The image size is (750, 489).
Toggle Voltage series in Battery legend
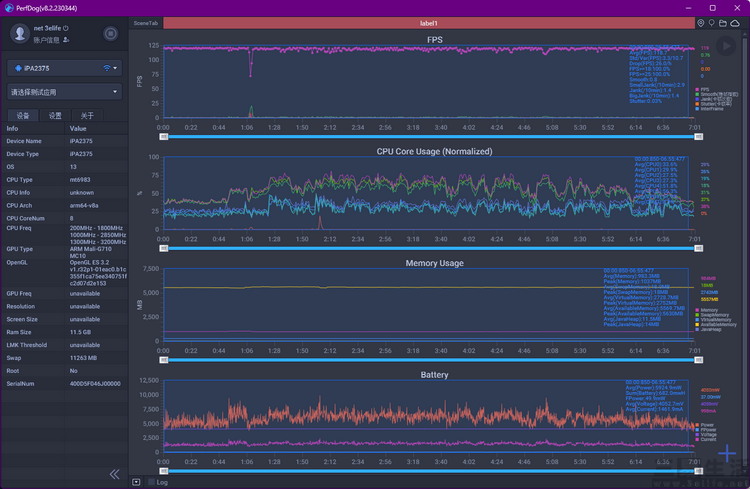tap(706, 434)
